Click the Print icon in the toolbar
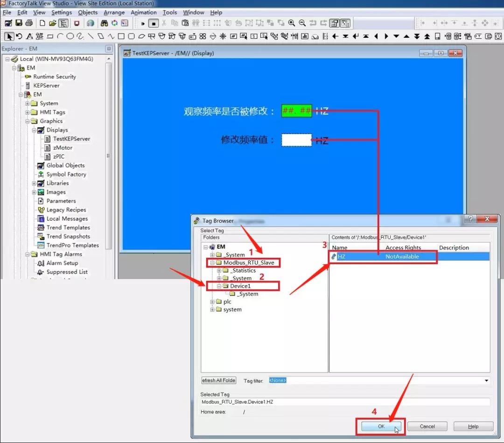This screenshot has height=443, width=504. coord(29,23)
